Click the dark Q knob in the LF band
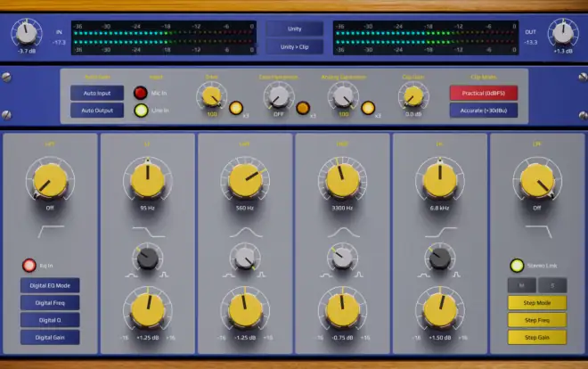The width and height of the screenshot is (588, 369). (x=147, y=258)
